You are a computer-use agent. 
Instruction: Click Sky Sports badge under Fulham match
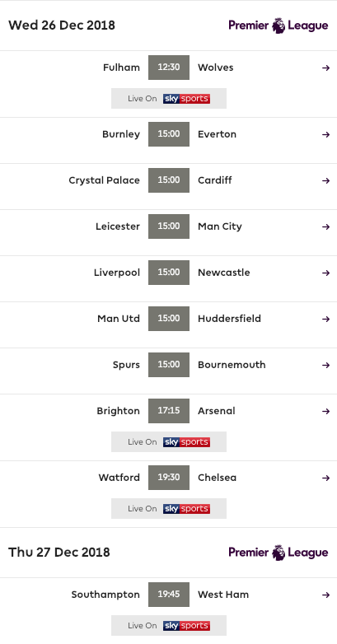pyautogui.click(x=186, y=99)
